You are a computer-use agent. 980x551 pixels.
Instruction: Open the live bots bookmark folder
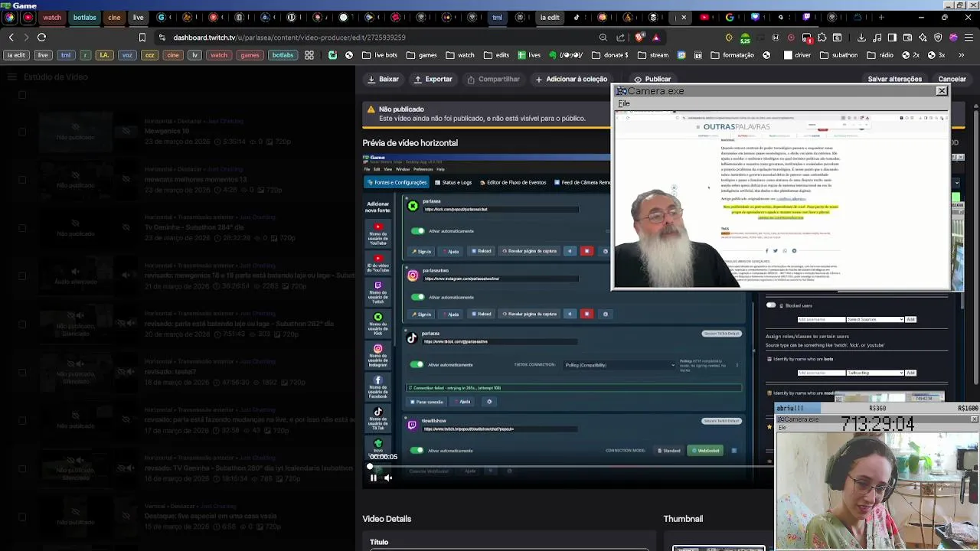tap(380, 55)
